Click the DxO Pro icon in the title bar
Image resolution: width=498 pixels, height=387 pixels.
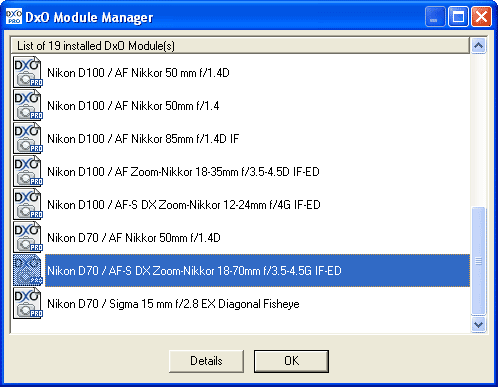coord(14,17)
